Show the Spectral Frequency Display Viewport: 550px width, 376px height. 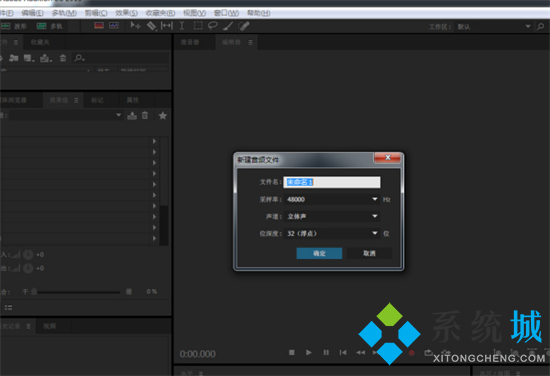coord(99,26)
